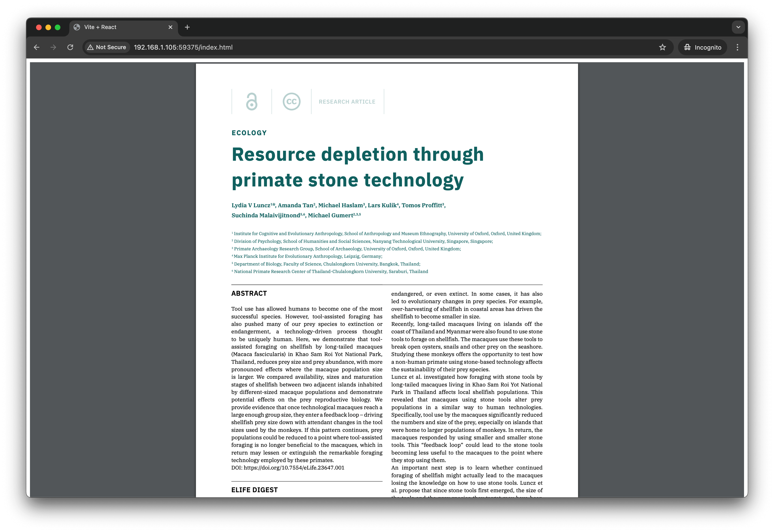Screen dimensions: 774x532
Task: Click the browser forward arrow
Action: [x=53, y=47]
